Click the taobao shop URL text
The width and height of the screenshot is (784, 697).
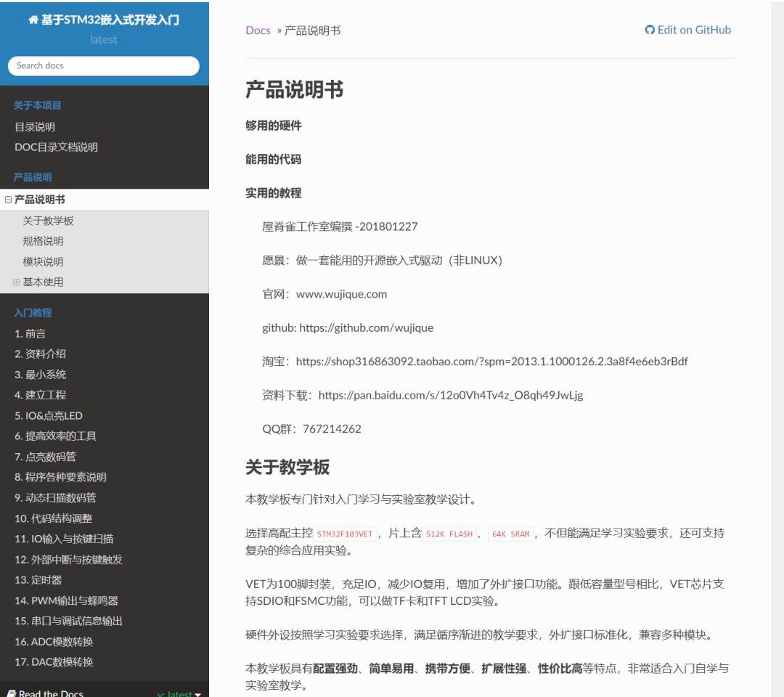pos(492,361)
